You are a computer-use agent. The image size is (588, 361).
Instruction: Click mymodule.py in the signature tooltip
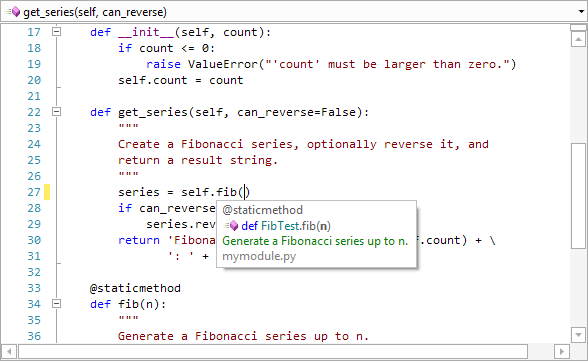(259, 256)
